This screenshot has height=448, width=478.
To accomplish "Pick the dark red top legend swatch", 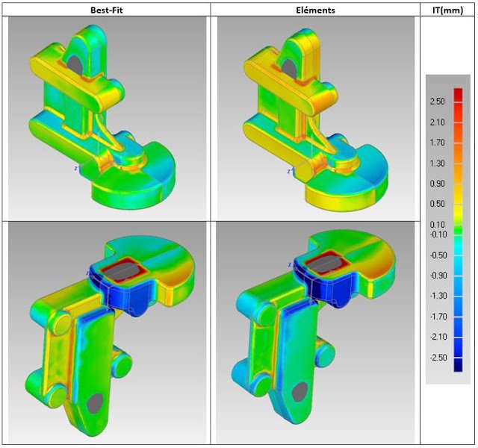I will tap(458, 95).
